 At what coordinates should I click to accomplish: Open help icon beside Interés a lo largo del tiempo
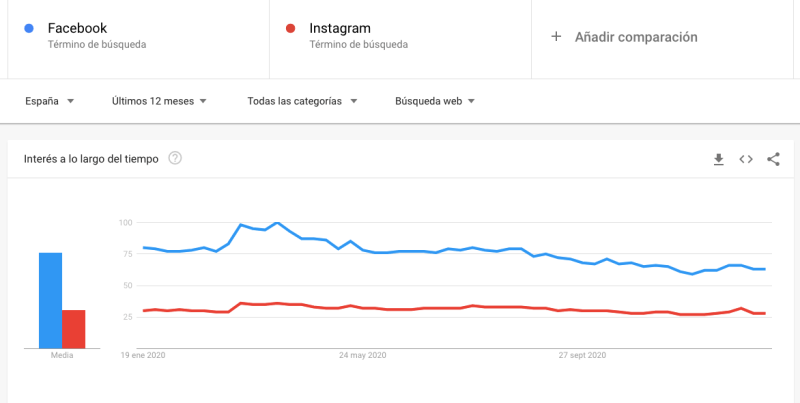click(175, 158)
